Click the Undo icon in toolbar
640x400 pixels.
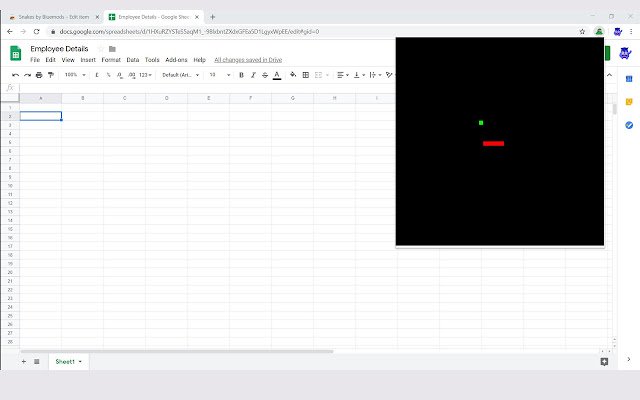click(x=16, y=75)
